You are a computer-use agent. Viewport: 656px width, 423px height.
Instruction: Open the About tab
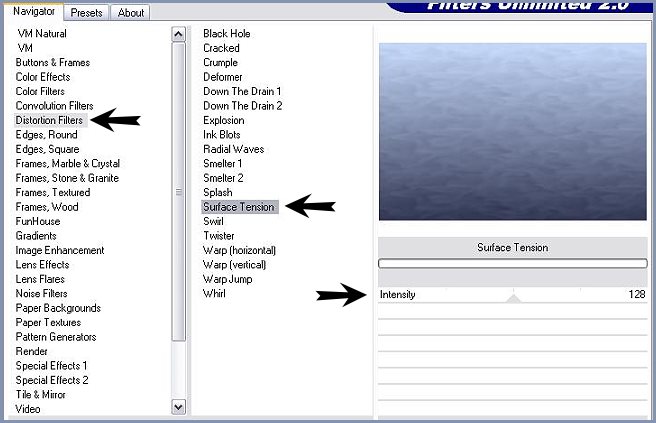(x=131, y=13)
